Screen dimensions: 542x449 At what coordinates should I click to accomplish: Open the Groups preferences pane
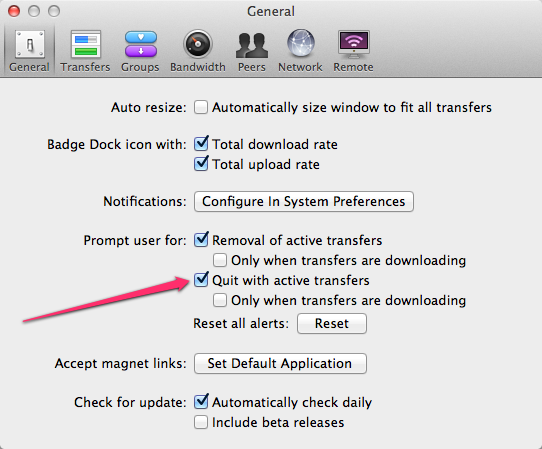click(x=140, y=51)
